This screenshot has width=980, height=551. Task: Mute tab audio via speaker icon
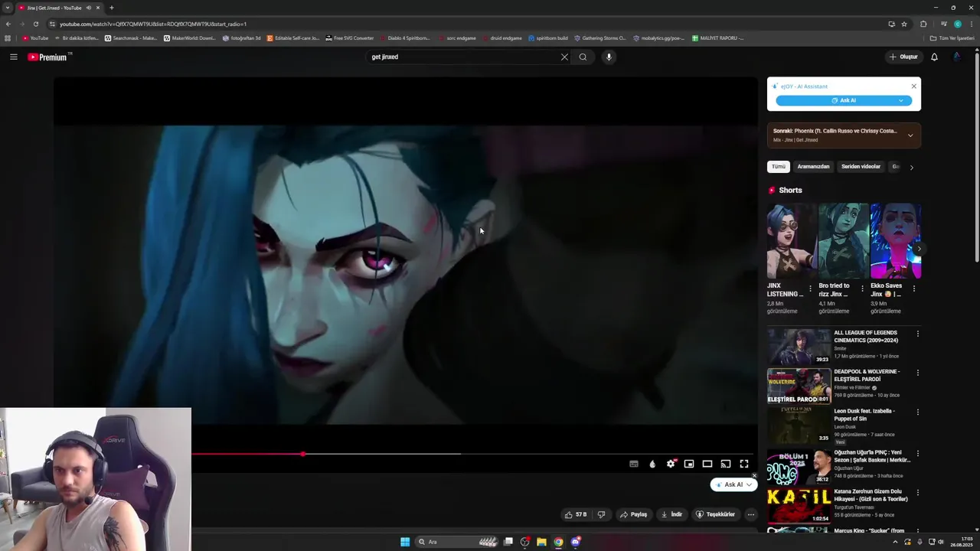(x=88, y=8)
